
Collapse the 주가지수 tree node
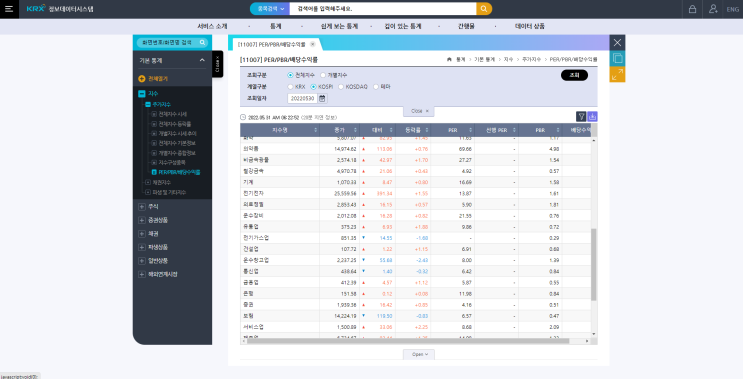148,104
